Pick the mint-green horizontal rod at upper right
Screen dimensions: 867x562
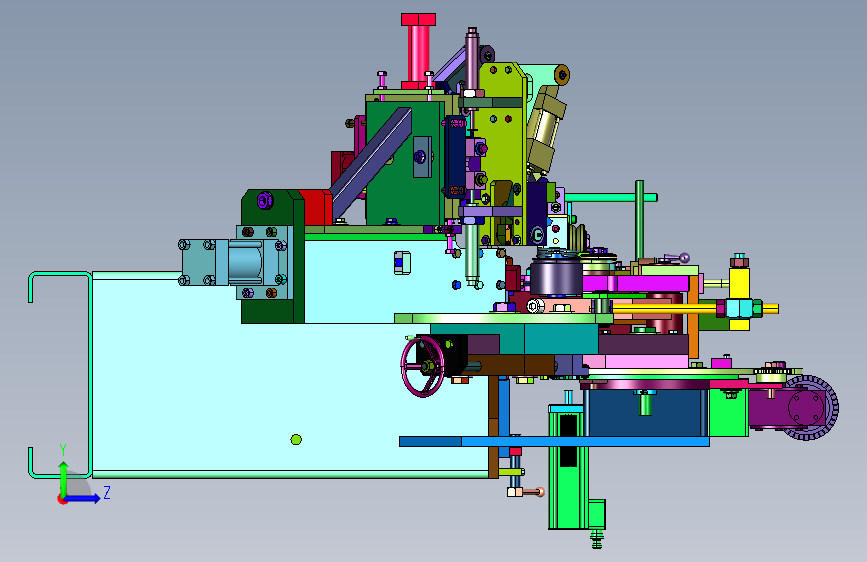coord(610,197)
